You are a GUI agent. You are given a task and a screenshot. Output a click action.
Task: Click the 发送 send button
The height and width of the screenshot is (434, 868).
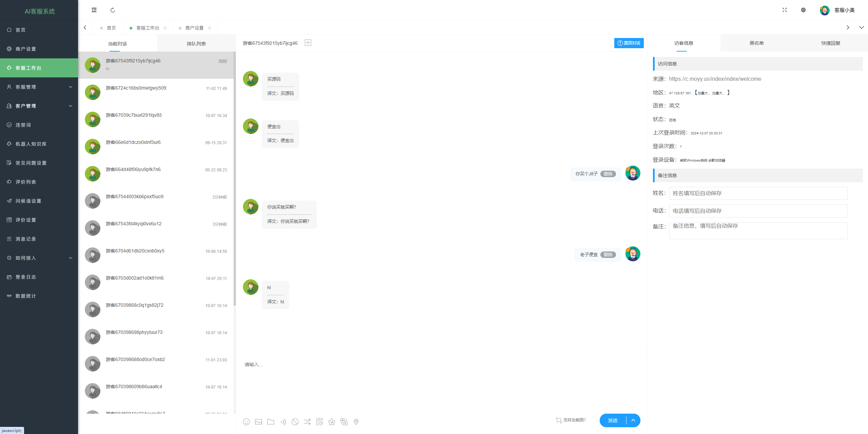[x=613, y=420]
